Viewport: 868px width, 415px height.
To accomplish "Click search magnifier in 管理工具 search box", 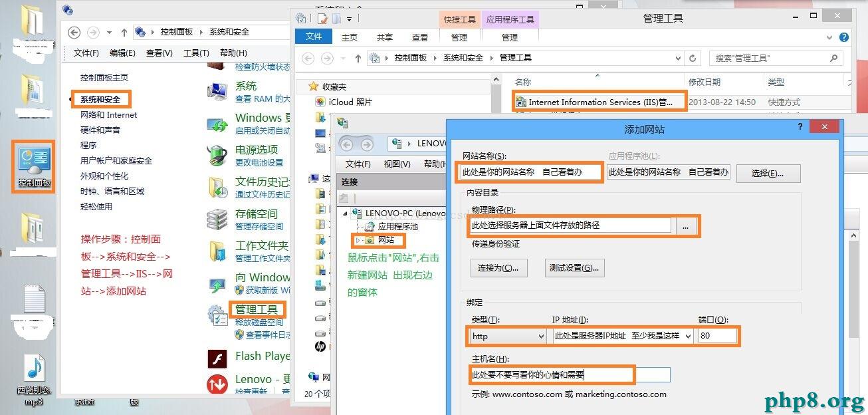I will (834, 59).
